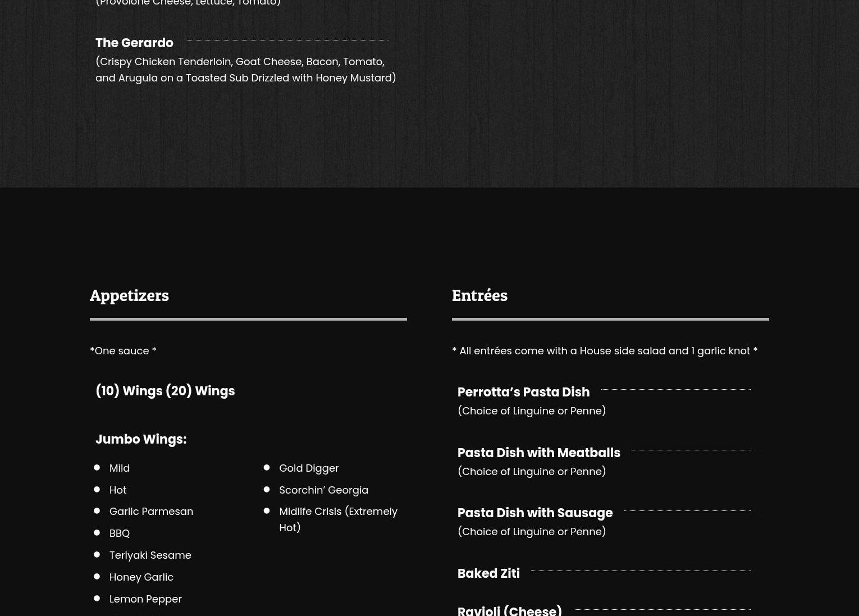Choose Teriyaki Sesame wing flavor
859x616 pixels.
point(150,555)
